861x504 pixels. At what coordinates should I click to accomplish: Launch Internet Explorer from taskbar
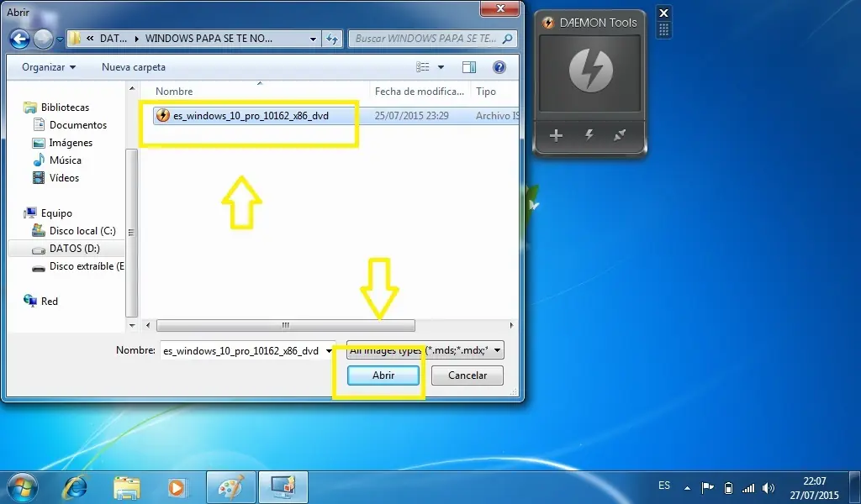(75, 487)
